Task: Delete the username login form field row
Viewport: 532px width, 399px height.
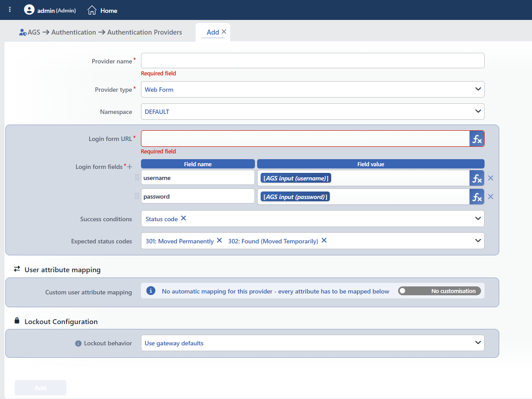Action: click(x=490, y=178)
